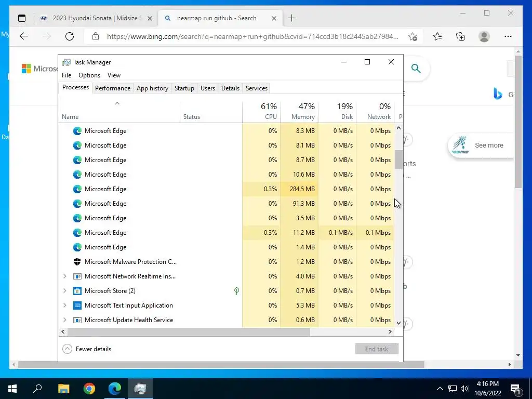Open the Edge Collections icon
The height and width of the screenshot is (399, 532).
[460, 36]
